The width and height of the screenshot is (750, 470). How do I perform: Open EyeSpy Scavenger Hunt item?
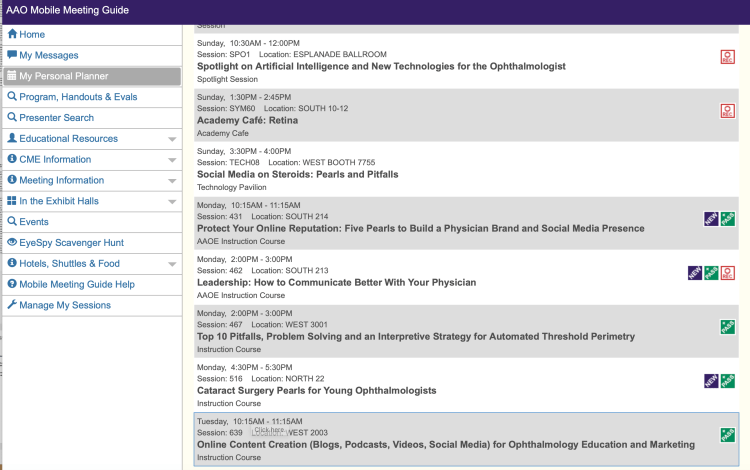[x=92, y=243]
